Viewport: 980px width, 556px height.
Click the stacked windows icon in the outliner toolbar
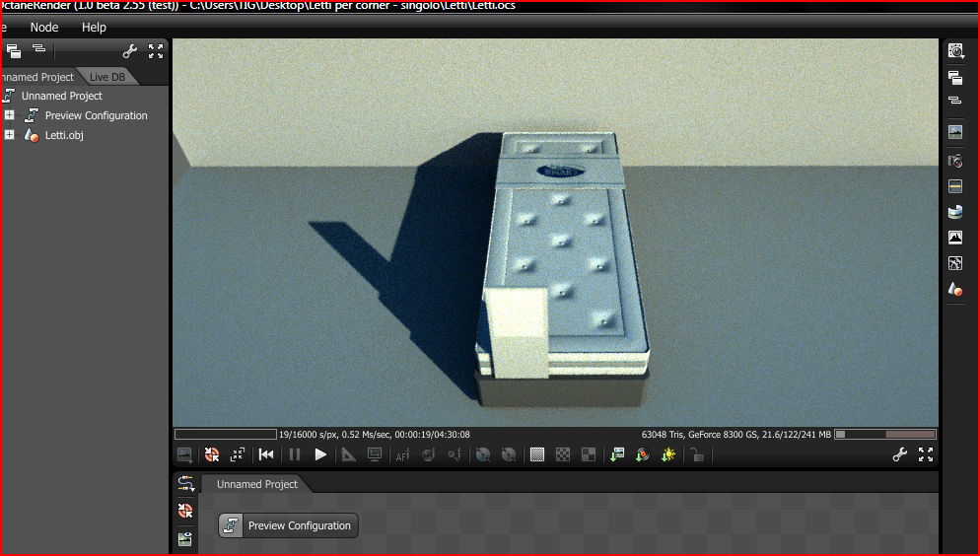pos(13,51)
